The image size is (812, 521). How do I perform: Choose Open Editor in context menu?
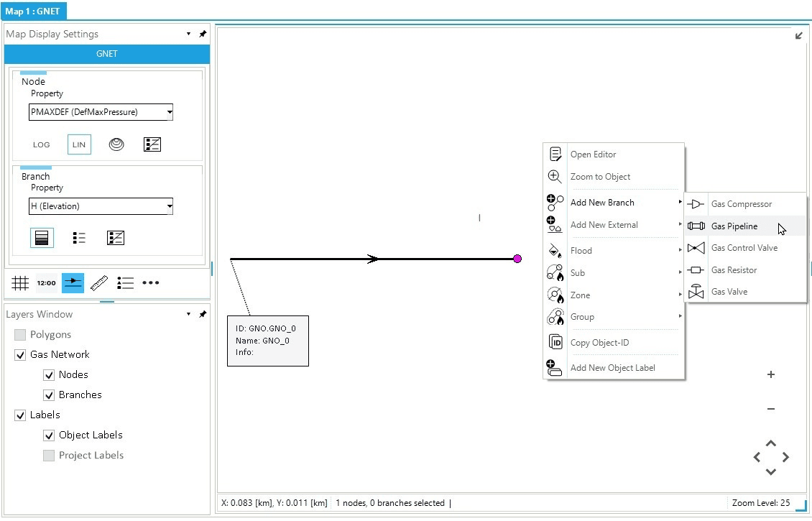point(593,155)
